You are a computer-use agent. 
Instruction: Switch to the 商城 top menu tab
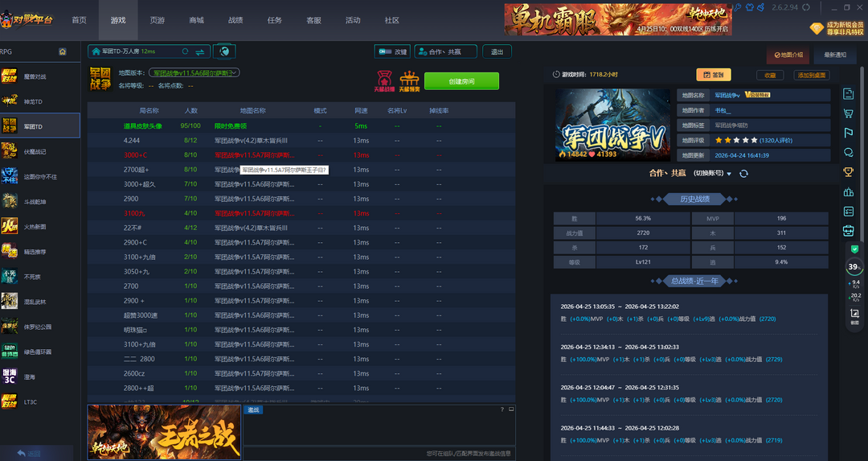[x=196, y=20]
